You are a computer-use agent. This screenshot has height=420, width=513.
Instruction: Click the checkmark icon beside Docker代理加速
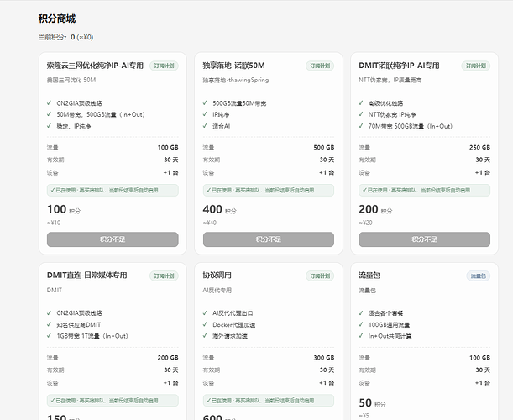pyautogui.click(x=205, y=324)
